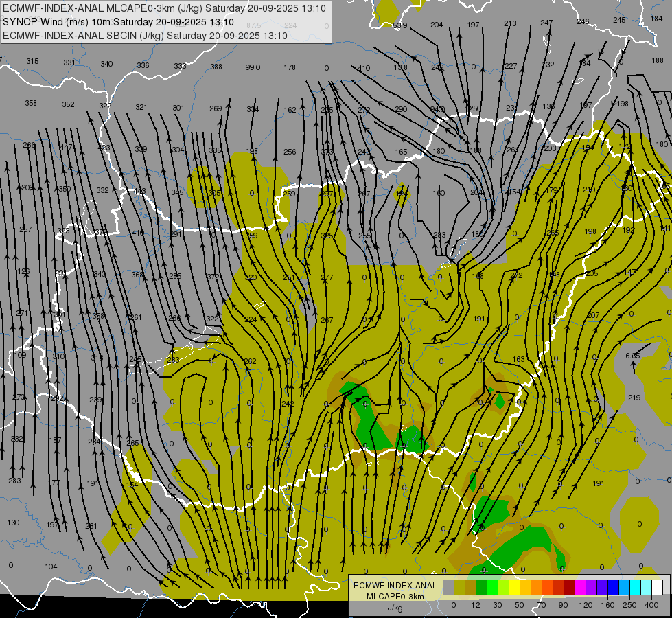Click the map value 53.9
672x618 pixels.
click(x=400, y=25)
